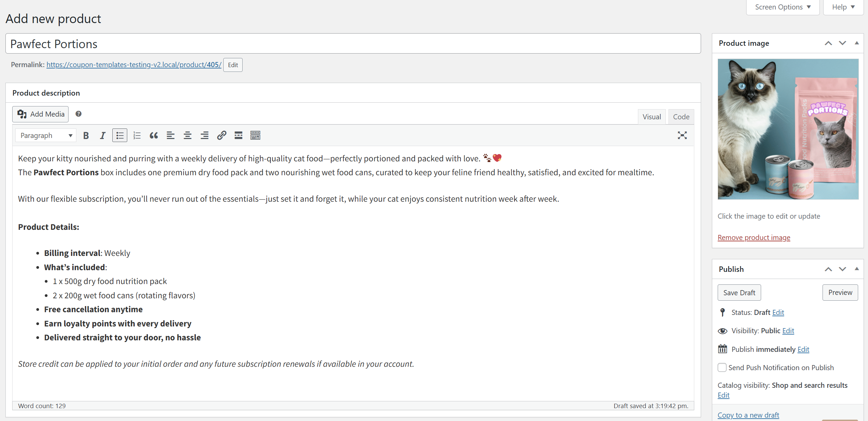The image size is (868, 421).
Task: Align text right
Action: pos(205,136)
